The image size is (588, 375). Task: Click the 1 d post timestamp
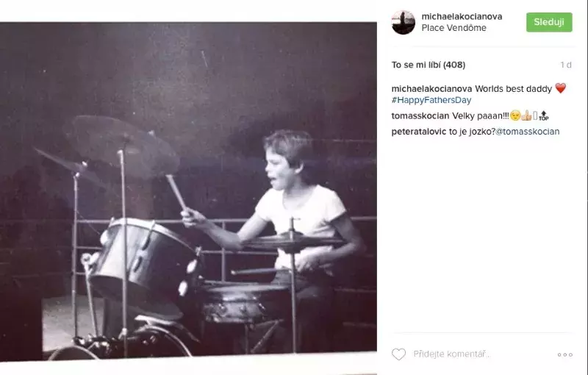pyautogui.click(x=566, y=65)
